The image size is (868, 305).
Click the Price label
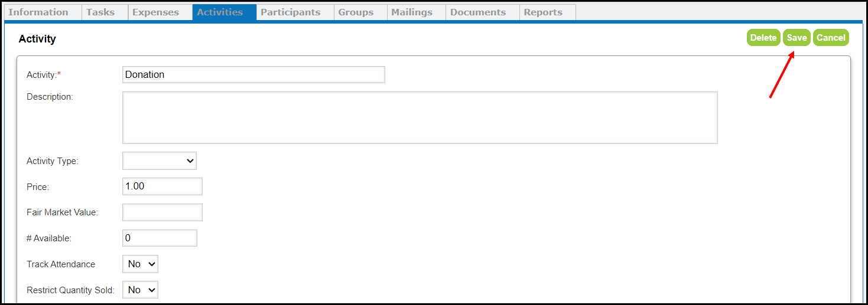tap(38, 187)
